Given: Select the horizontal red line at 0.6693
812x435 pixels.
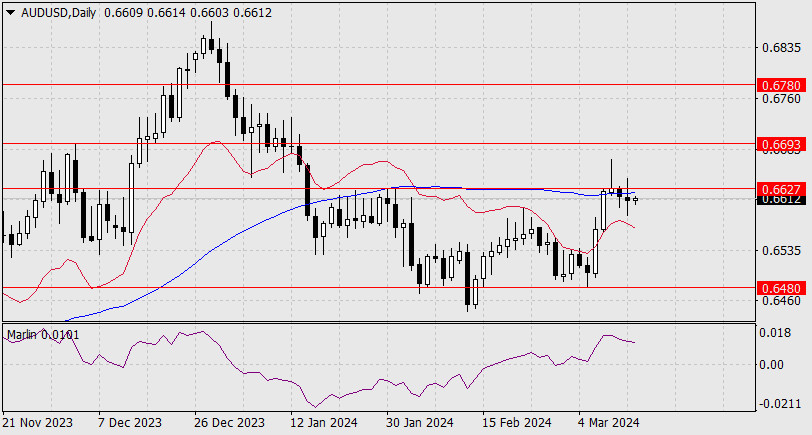Looking at the screenshot, I should tap(379, 143).
